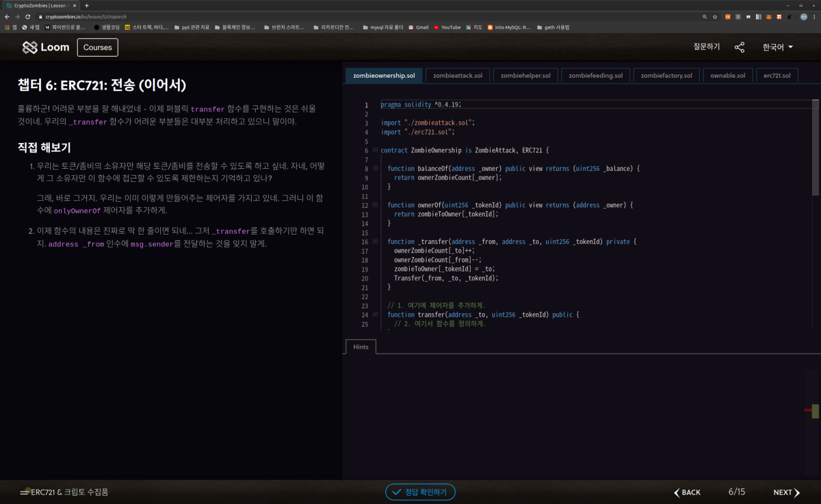Screen dimensions: 821x504
Task: Open the hamburger lesson menu icon
Action: coord(25,492)
